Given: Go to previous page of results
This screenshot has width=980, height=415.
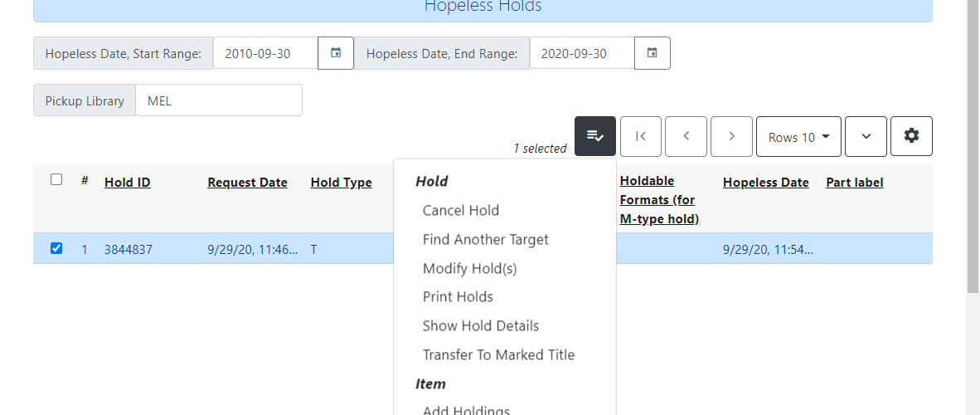Looking at the screenshot, I should (686, 136).
